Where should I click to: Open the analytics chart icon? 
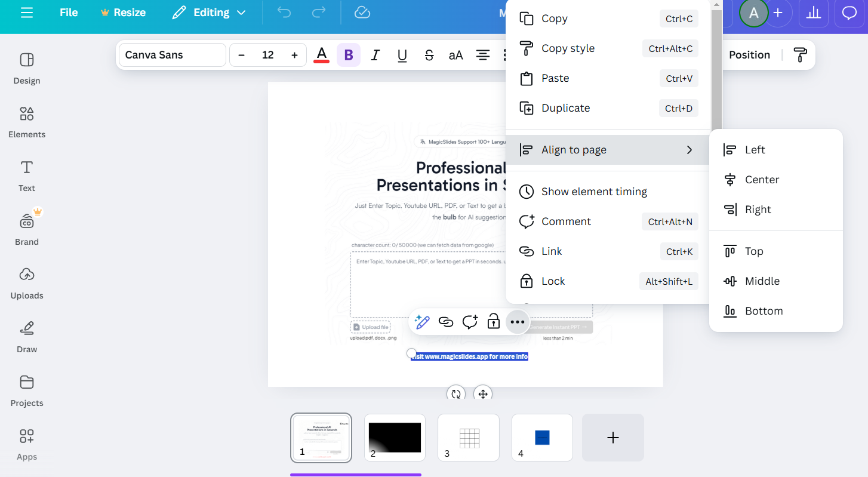click(x=813, y=13)
